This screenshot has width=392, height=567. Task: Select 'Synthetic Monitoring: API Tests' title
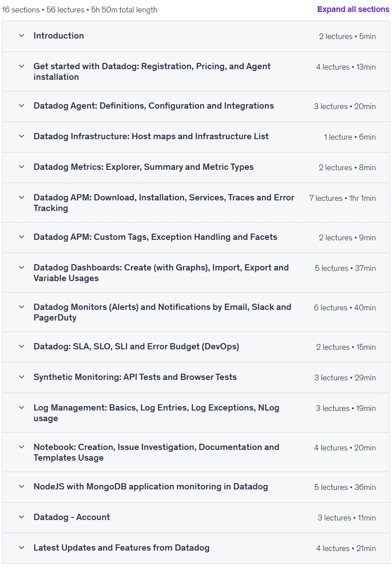click(135, 377)
